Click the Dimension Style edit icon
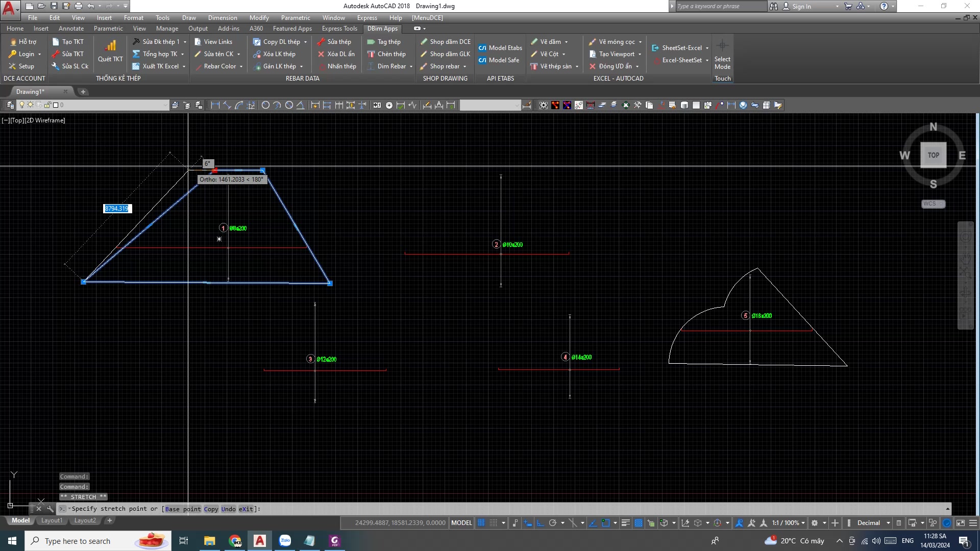 526,105
